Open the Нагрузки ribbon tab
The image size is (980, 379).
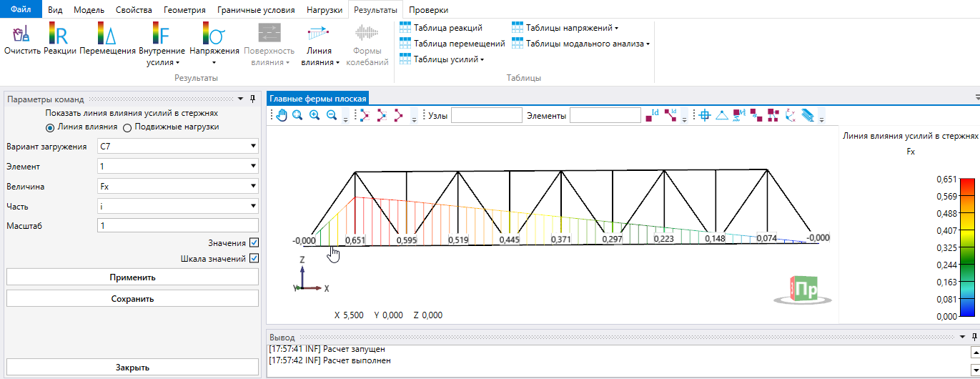pyautogui.click(x=325, y=10)
